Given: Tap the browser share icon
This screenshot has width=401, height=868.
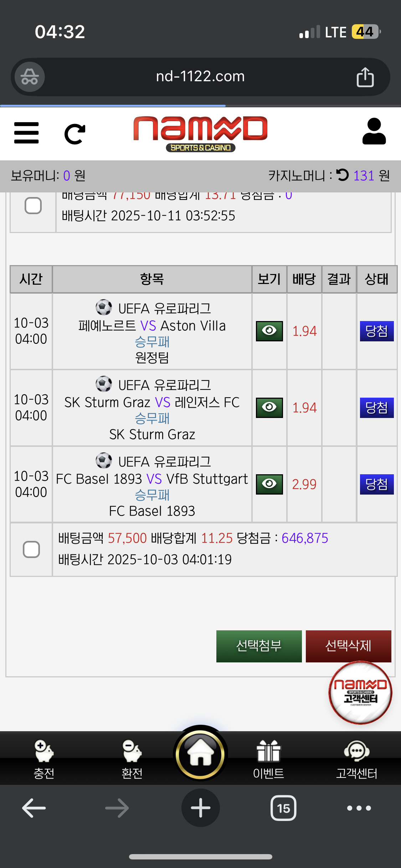Looking at the screenshot, I should click(x=365, y=77).
